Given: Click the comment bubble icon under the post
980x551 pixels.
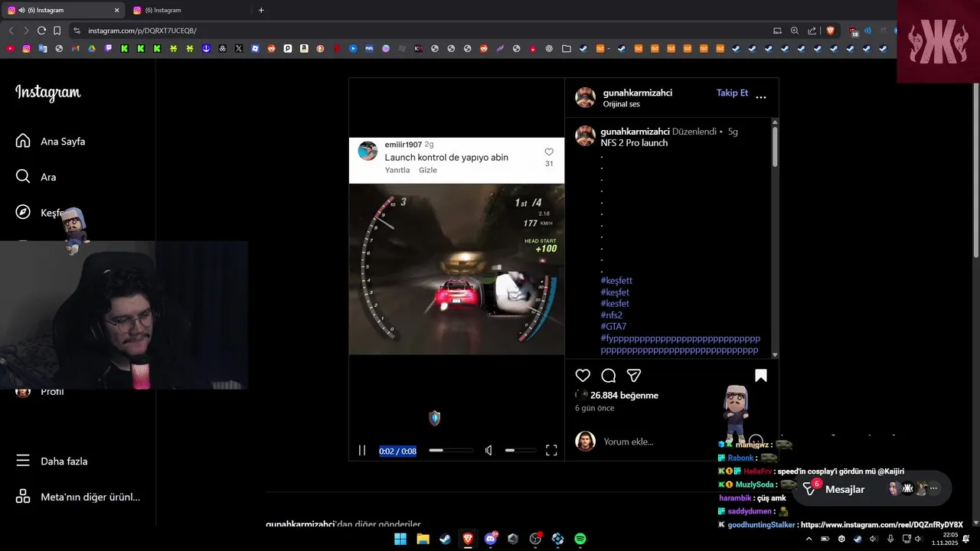Looking at the screenshot, I should [x=609, y=376].
